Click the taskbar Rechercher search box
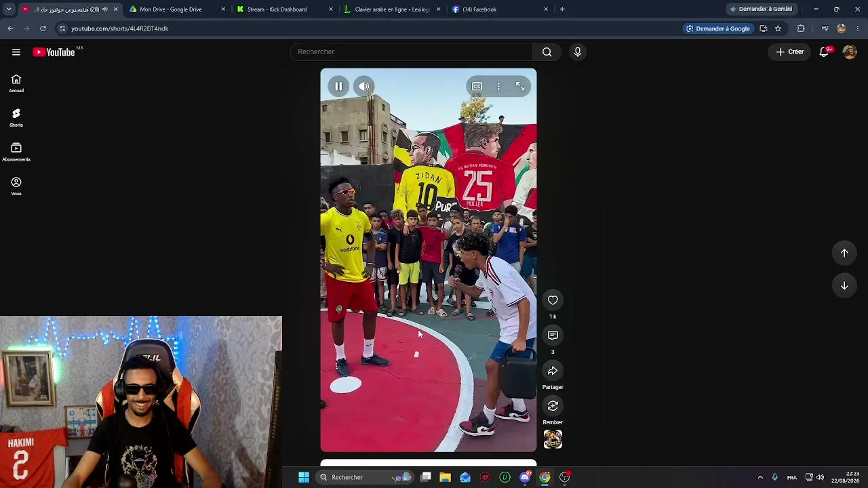The height and width of the screenshot is (488, 868). (x=366, y=477)
